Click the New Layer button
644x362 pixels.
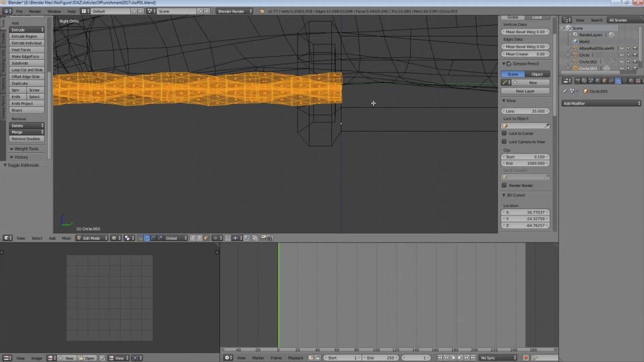coord(525,91)
